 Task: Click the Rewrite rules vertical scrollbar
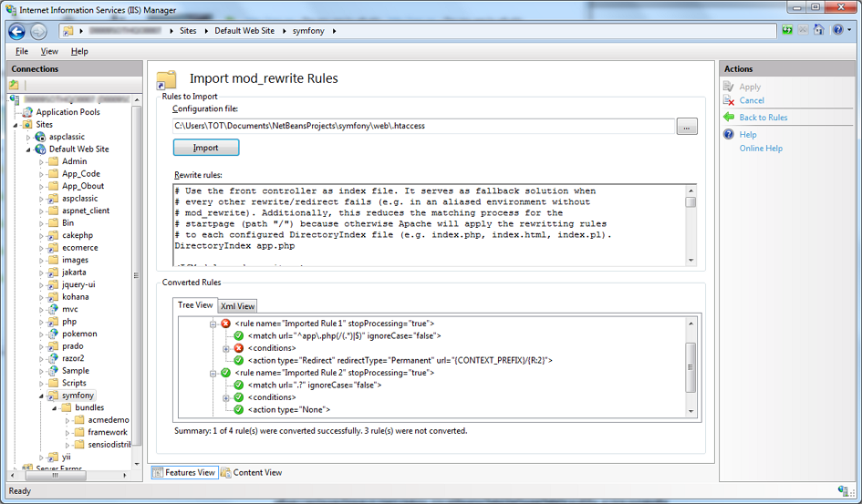tap(691, 224)
